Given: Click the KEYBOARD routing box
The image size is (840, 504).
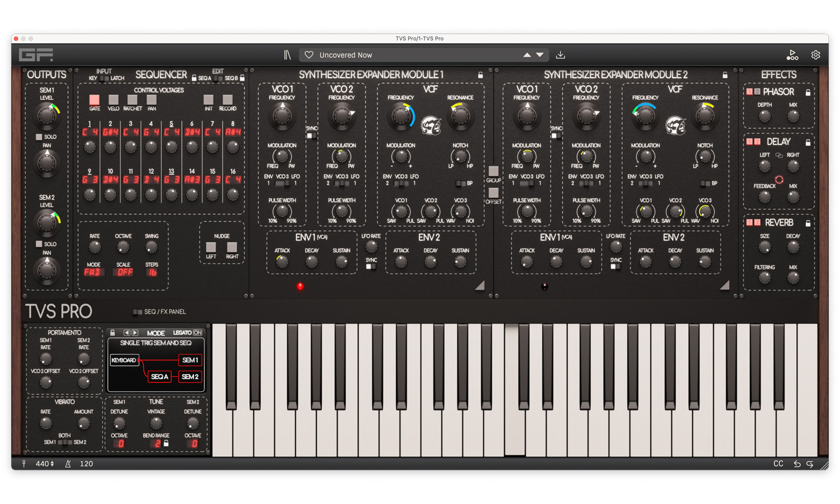Looking at the screenshot, I should [x=124, y=360].
